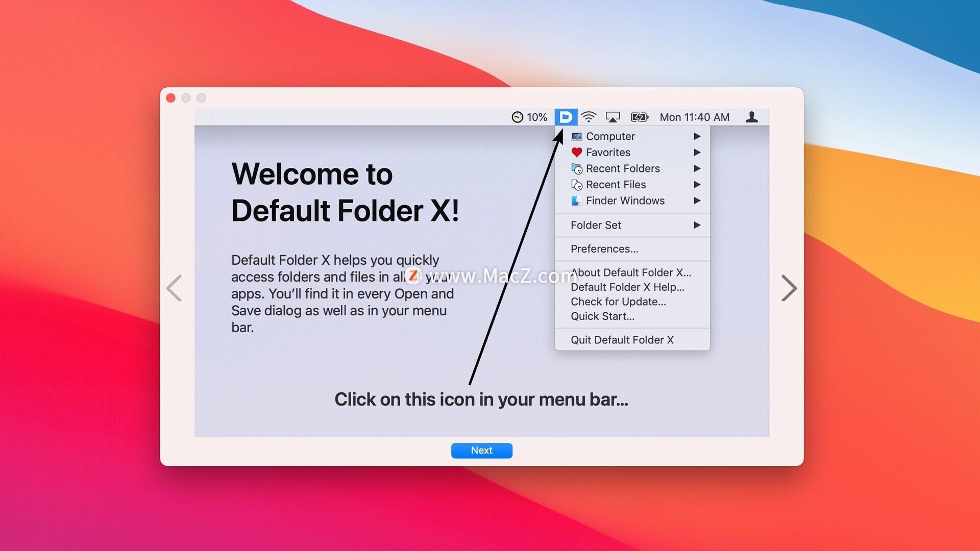Expand the Recent Folders submenu arrow

(697, 168)
